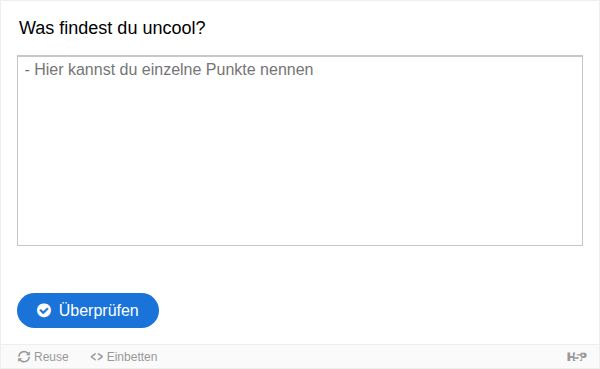Place cursor in the empty middle of the textarea
This screenshot has width=600, height=369.
click(x=300, y=153)
